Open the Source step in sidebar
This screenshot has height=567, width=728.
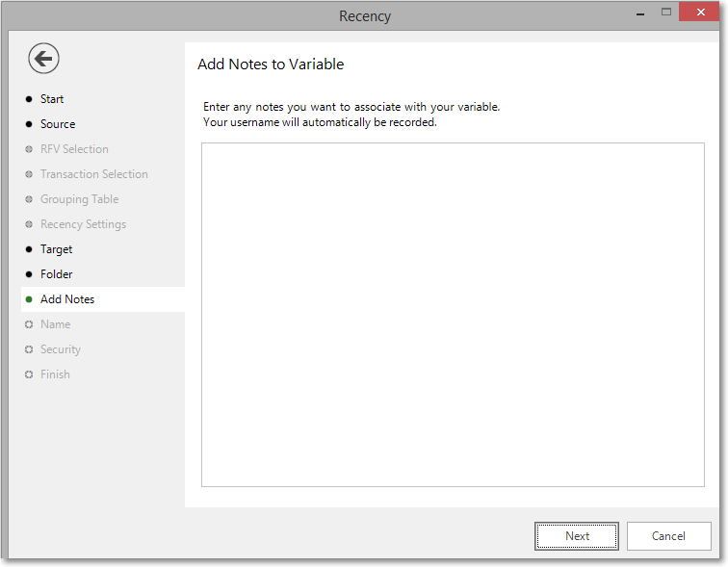click(x=58, y=124)
